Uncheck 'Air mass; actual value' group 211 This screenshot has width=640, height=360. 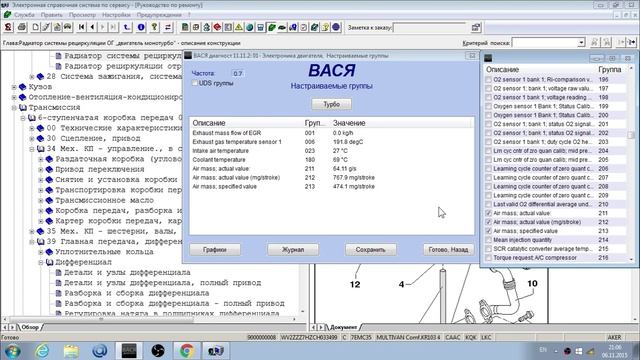[x=488, y=213]
